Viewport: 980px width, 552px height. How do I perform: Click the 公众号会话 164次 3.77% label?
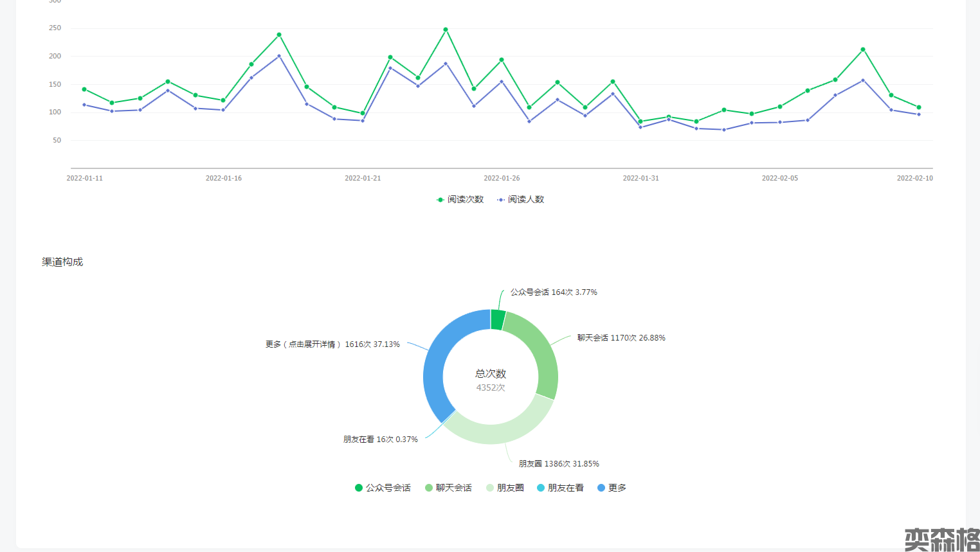point(554,292)
